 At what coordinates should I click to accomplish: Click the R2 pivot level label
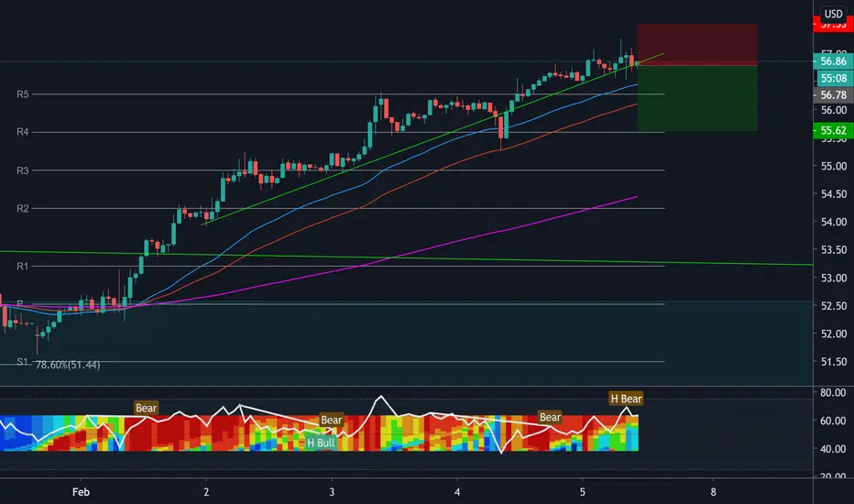pos(22,208)
